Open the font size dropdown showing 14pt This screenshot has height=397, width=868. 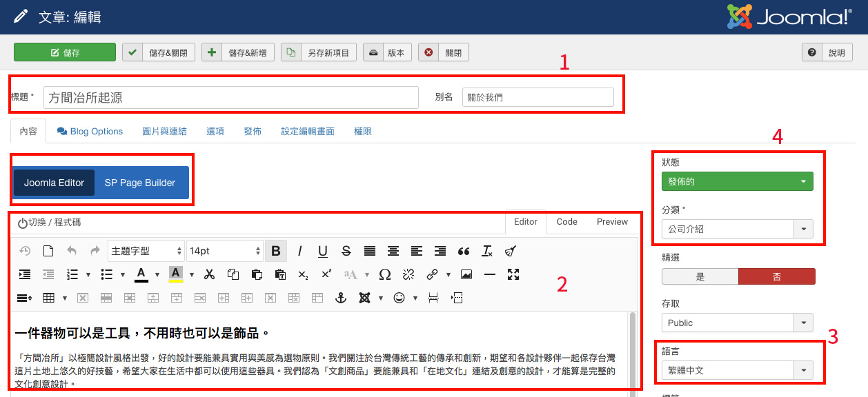tap(224, 251)
